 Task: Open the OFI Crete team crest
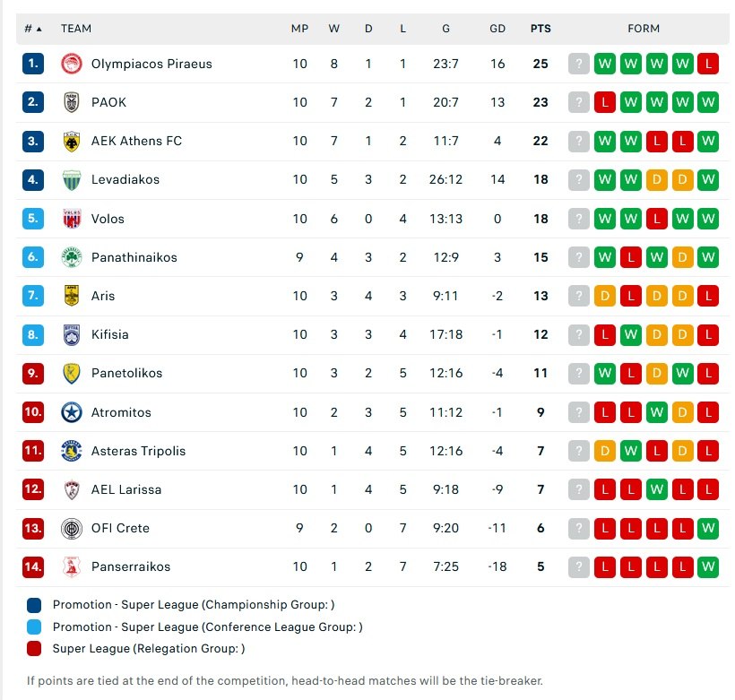click(72, 528)
